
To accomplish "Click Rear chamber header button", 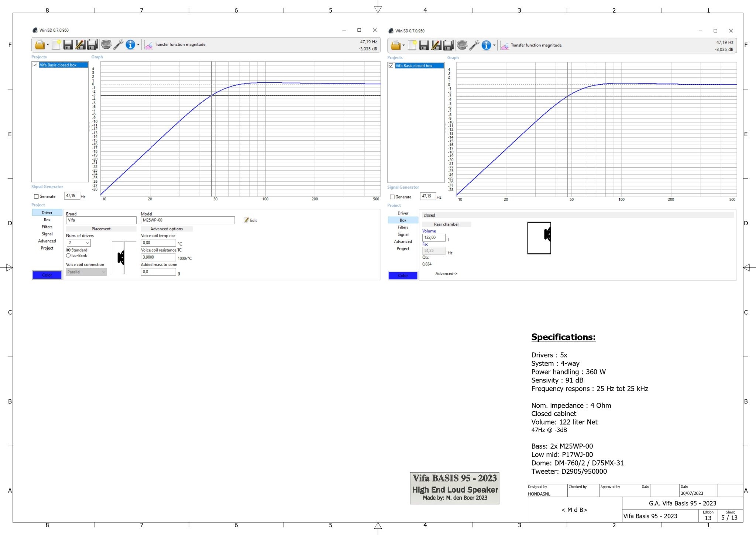I will [x=446, y=224].
